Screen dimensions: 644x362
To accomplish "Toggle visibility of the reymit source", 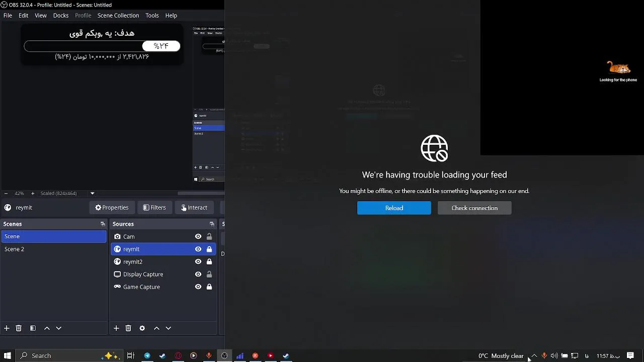I will pyautogui.click(x=198, y=249).
